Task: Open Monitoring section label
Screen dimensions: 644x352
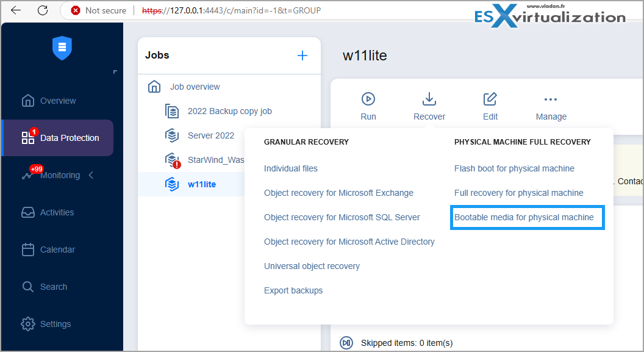Action: [x=60, y=175]
